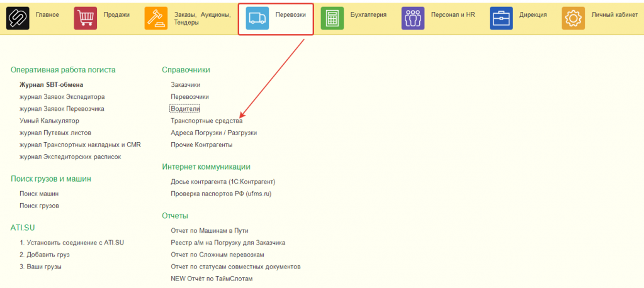Open журнал Путевых листов
644x288 pixels.
[x=55, y=133]
